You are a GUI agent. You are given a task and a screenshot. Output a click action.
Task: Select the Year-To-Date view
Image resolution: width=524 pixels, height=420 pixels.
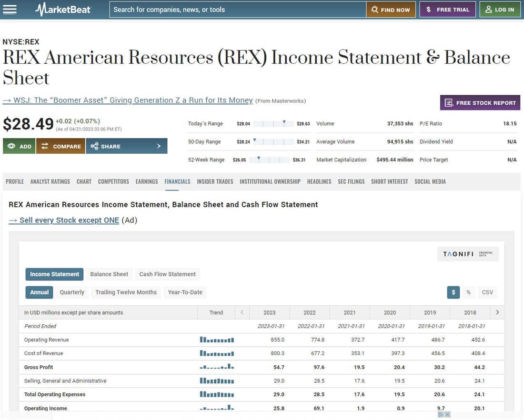point(185,292)
